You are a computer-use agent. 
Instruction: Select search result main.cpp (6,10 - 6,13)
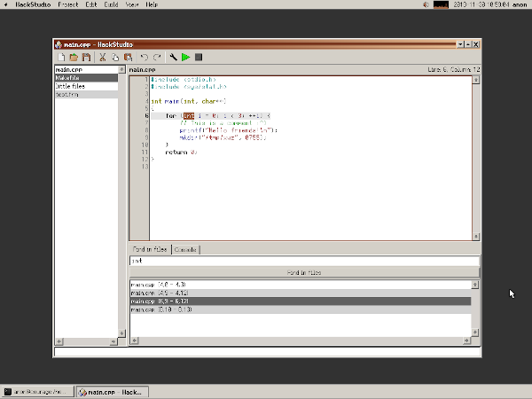point(301,309)
